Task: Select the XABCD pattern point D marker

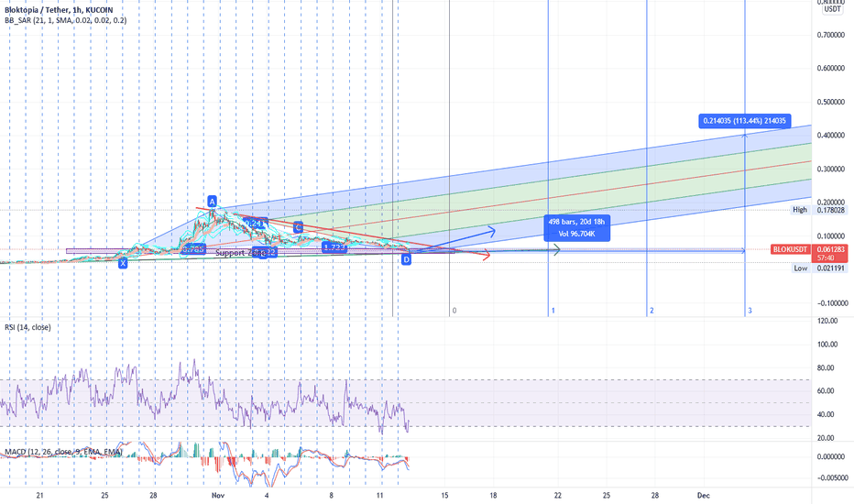Action: click(406, 260)
